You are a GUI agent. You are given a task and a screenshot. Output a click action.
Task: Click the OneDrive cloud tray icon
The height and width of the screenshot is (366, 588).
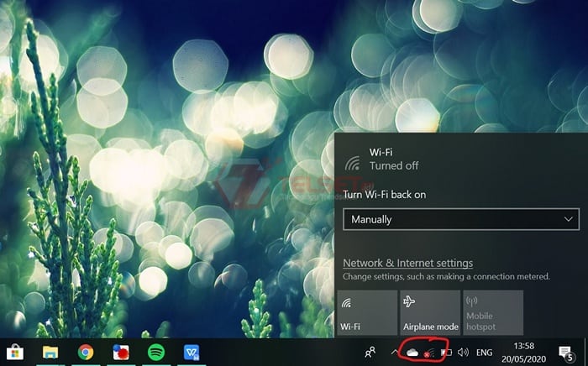click(x=412, y=353)
